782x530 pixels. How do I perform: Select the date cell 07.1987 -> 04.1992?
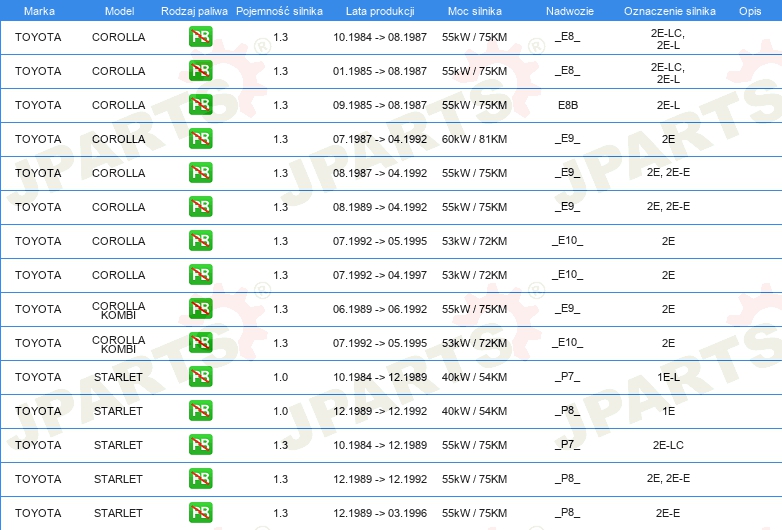pyautogui.click(x=380, y=139)
